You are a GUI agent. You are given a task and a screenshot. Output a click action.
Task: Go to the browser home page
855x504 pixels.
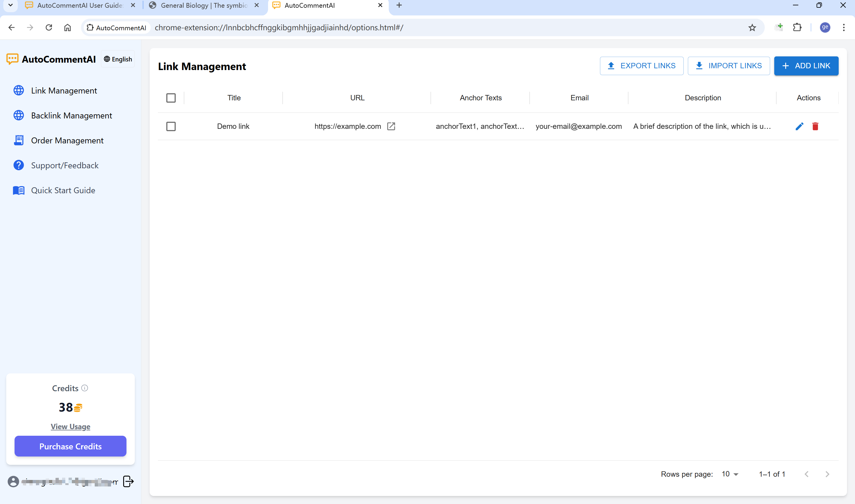tap(67, 28)
